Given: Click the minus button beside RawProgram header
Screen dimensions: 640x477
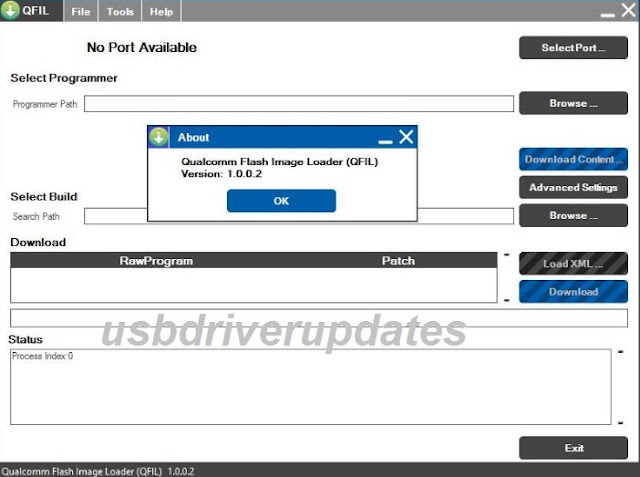Looking at the screenshot, I should pos(507,255).
